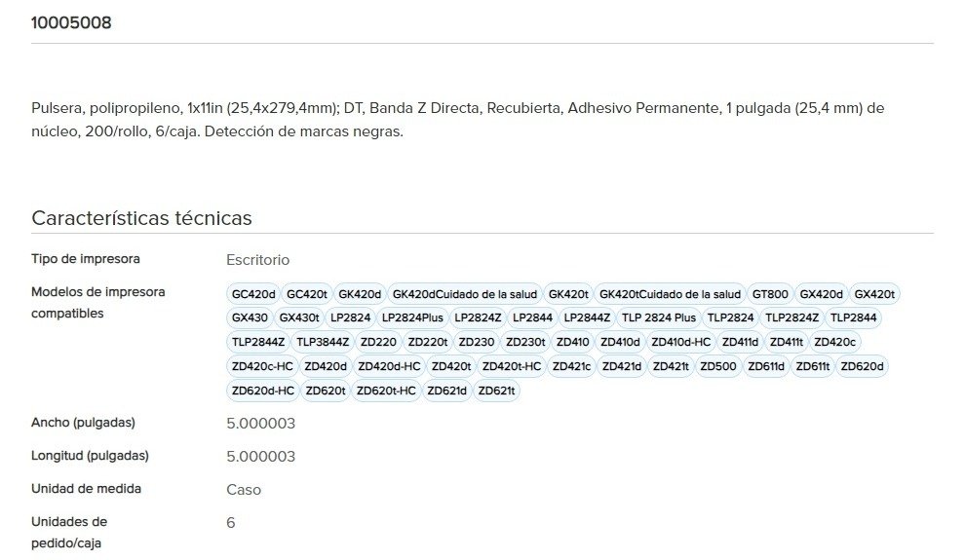Choose the LP2824Z printer chip
This screenshot has height=560, width=965.
pyautogui.click(x=478, y=317)
